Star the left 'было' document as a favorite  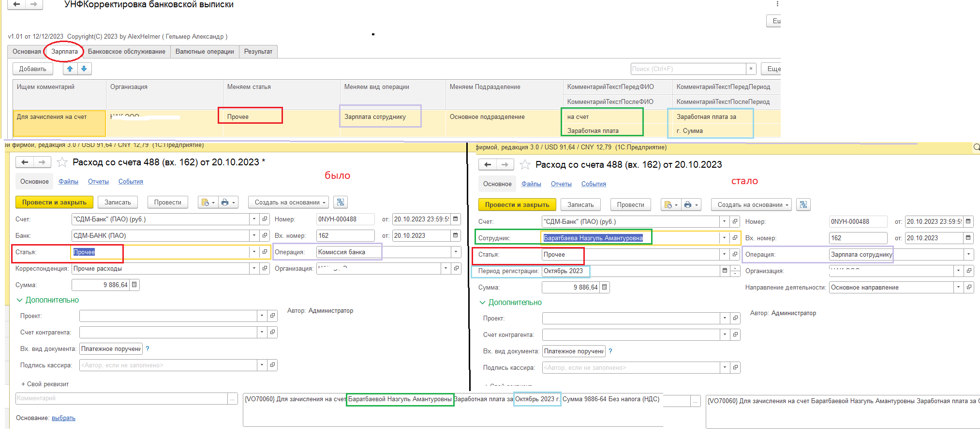pos(62,162)
